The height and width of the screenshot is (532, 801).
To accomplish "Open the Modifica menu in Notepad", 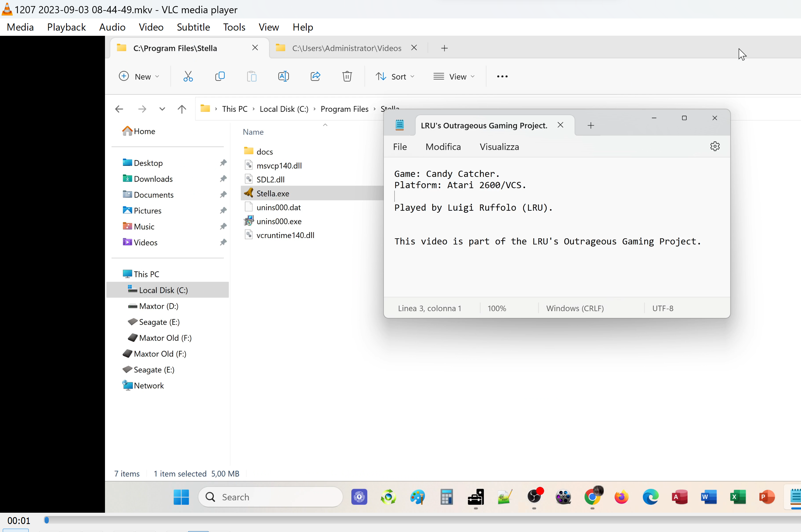I will tap(443, 147).
